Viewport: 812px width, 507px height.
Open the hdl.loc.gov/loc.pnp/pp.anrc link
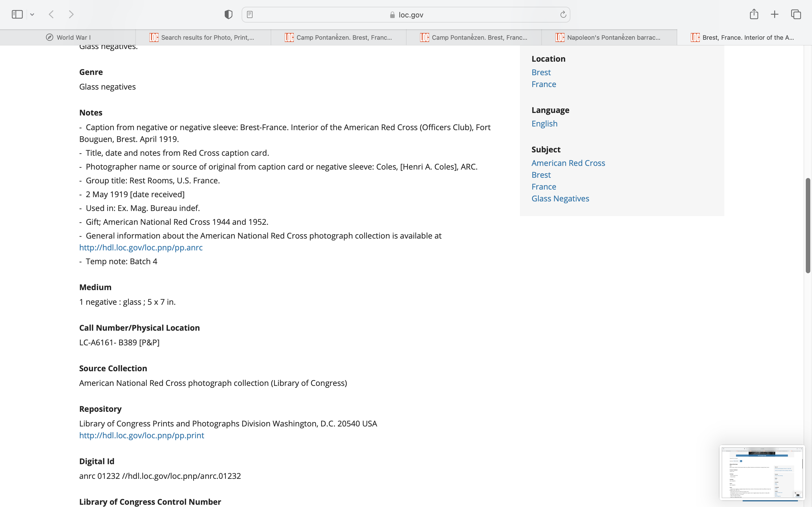tap(141, 248)
